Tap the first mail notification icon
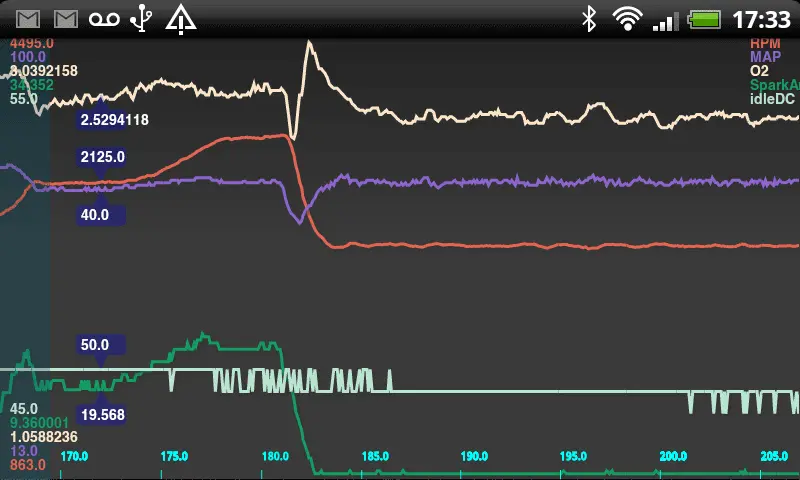The width and height of the screenshot is (800, 480). coord(28,18)
